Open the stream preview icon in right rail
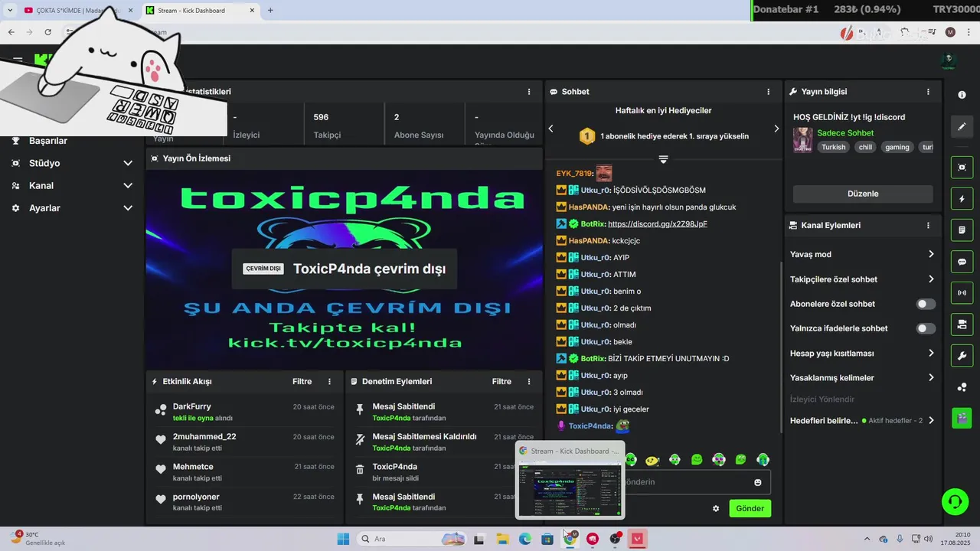The image size is (980, 551). pos(962,167)
